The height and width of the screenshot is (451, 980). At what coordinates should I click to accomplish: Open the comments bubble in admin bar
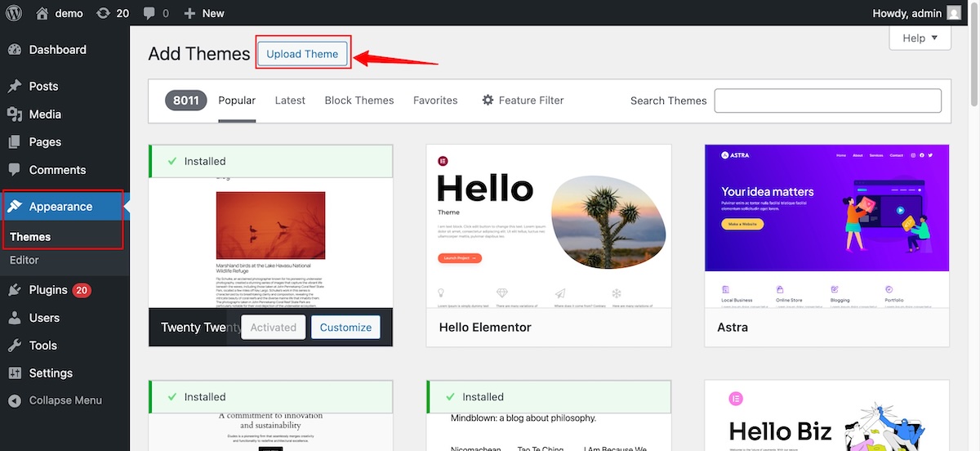click(155, 13)
